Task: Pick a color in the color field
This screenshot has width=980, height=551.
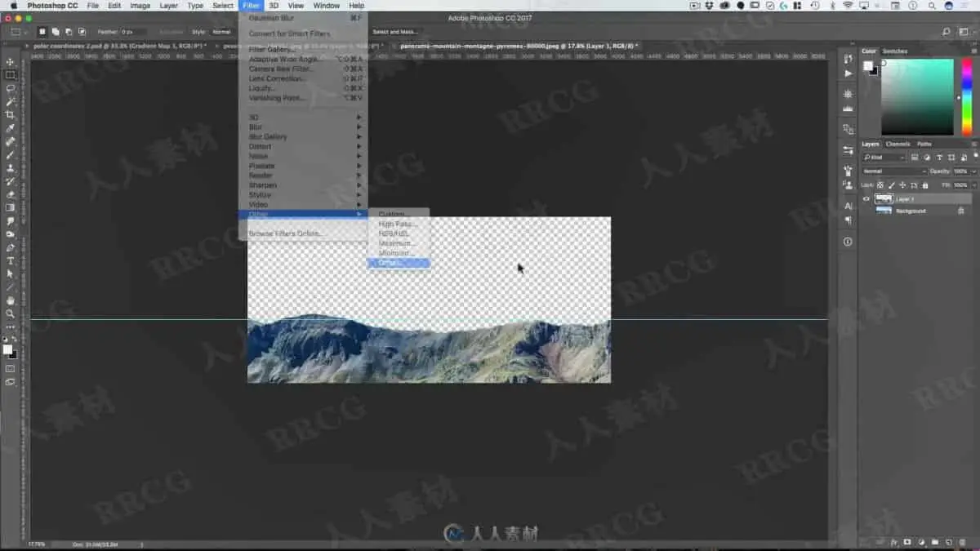Action: [917, 96]
